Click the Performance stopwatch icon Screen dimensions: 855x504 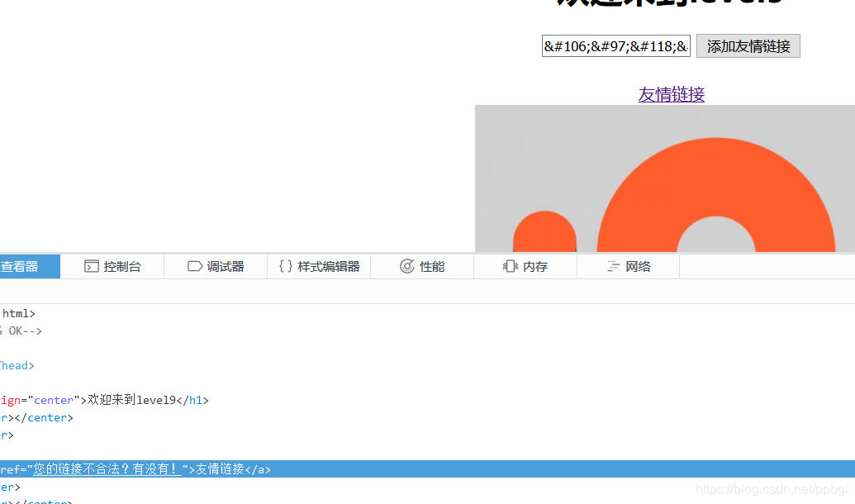(x=407, y=266)
